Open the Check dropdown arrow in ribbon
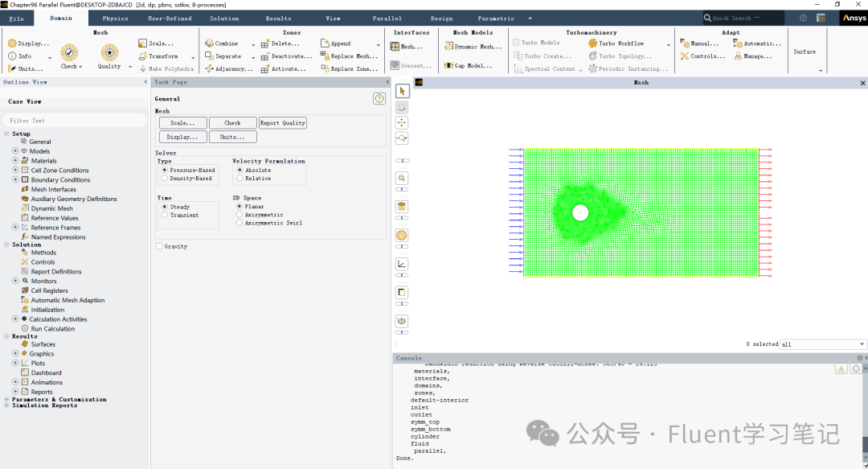This screenshot has height=469, width=868. click(80, 67)
